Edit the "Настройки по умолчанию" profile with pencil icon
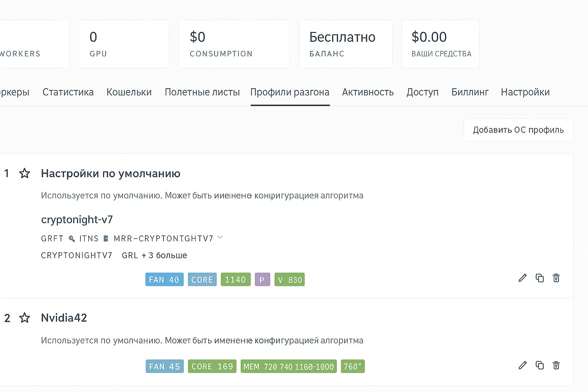 coord(522,278)
